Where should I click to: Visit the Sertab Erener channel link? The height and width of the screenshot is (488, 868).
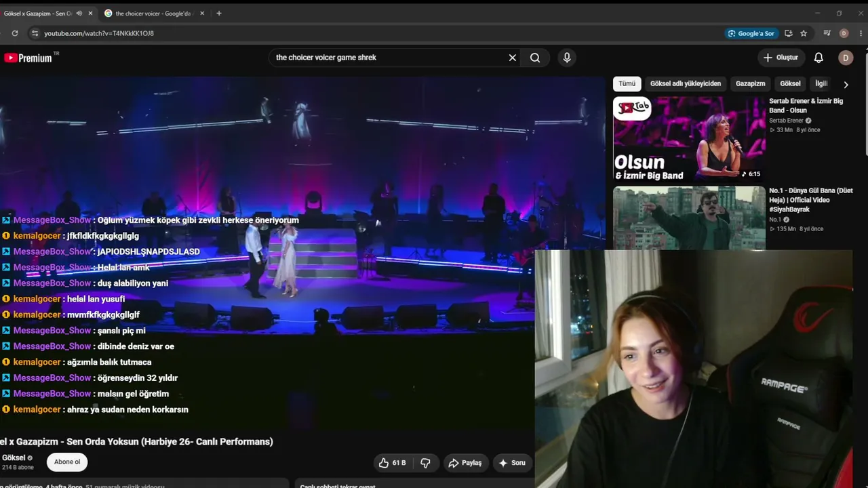click(x=786, y=121)
